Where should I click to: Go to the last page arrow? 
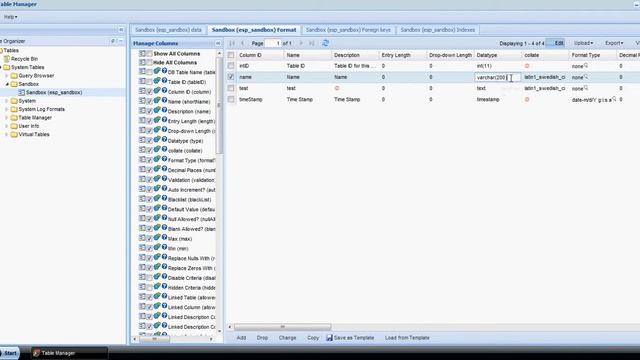click(x=312, y=43)
